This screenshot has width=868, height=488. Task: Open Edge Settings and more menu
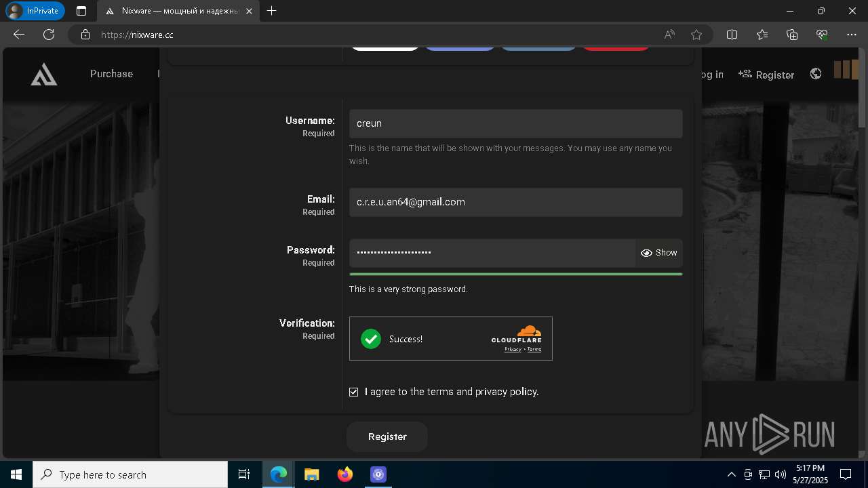[852, 35]
